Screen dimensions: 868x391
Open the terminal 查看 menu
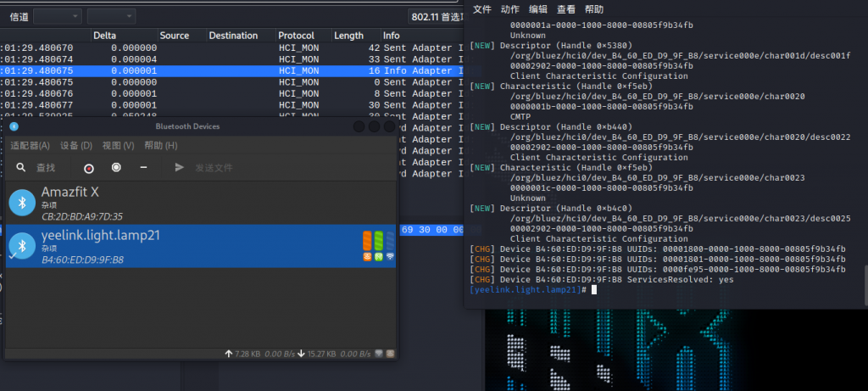[x=566, y=9]
